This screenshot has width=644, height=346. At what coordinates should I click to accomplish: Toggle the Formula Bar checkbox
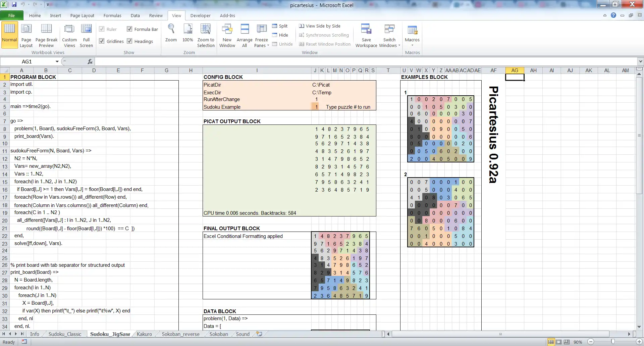click(x=129, y=29)
